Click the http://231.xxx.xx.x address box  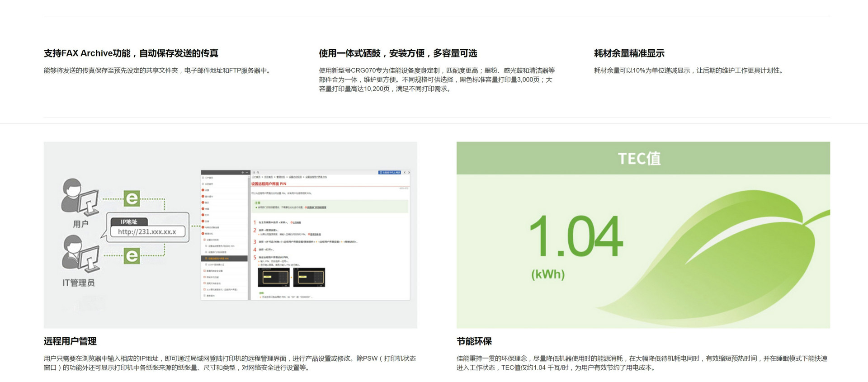tap(147, 232)
